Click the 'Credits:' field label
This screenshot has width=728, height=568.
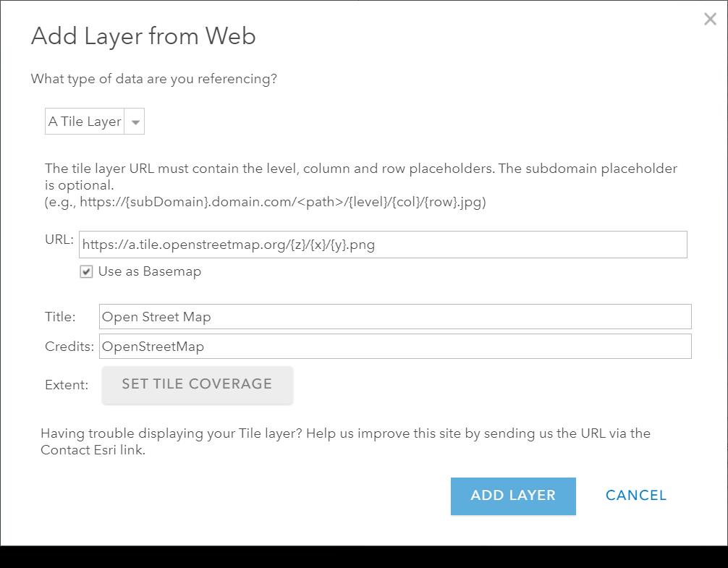pos(69,347)
